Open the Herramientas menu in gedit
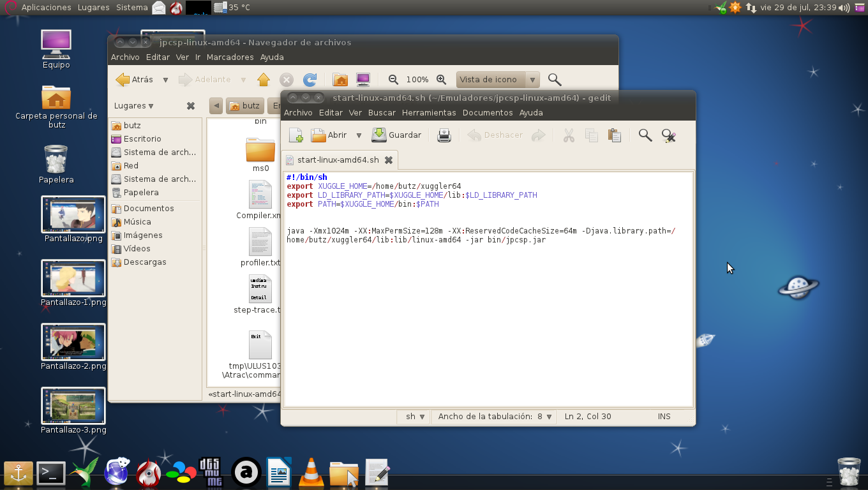 (x=429, y=113)
